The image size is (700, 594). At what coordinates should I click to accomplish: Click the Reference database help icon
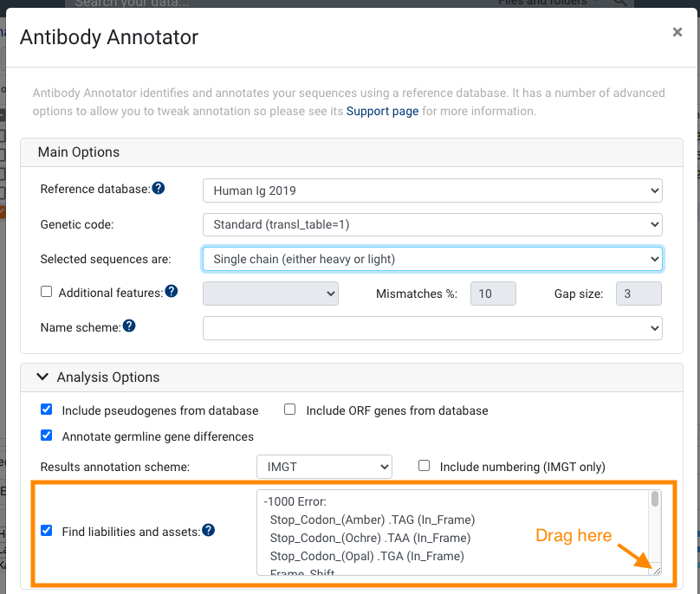[159, 188]
